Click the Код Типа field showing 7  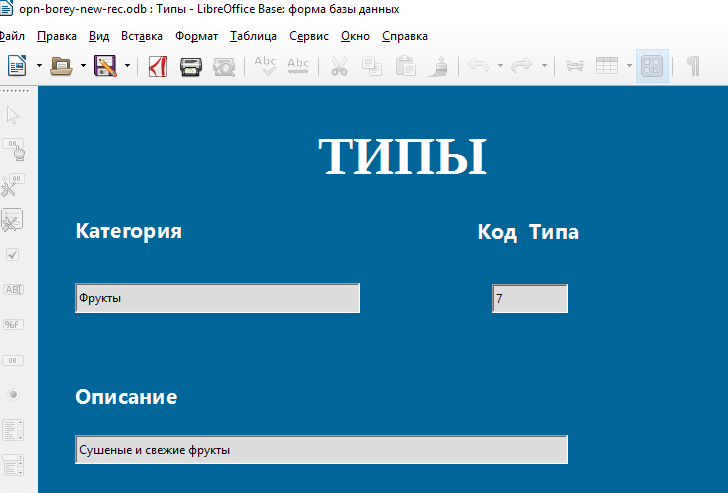(x=530, y=298)
